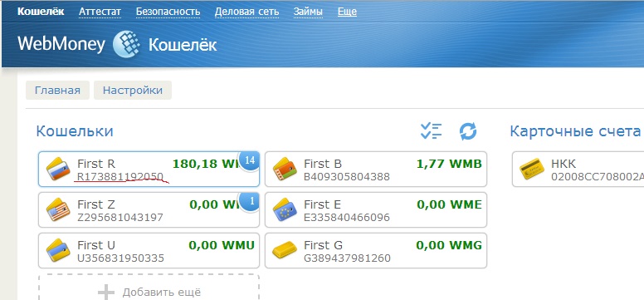Select the First Z wallet name
Image resolution: width=644 pixels, height=300 pixels.
coord(96,204)
